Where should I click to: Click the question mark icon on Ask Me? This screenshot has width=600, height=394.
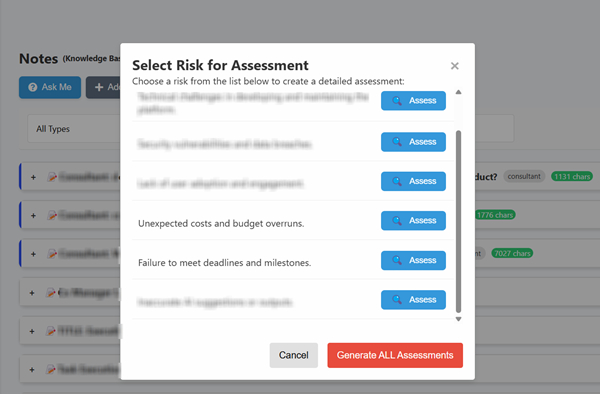click(x=33, y=87)
